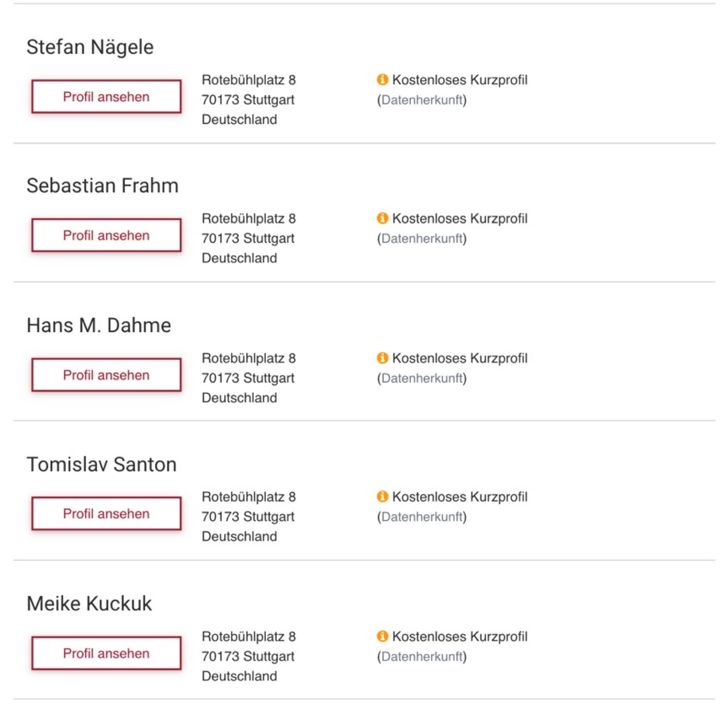Viewport: 728px width, 704px height.
Task: Click the Meike Kuckuk name heading
Action: (x=89, y=603)
